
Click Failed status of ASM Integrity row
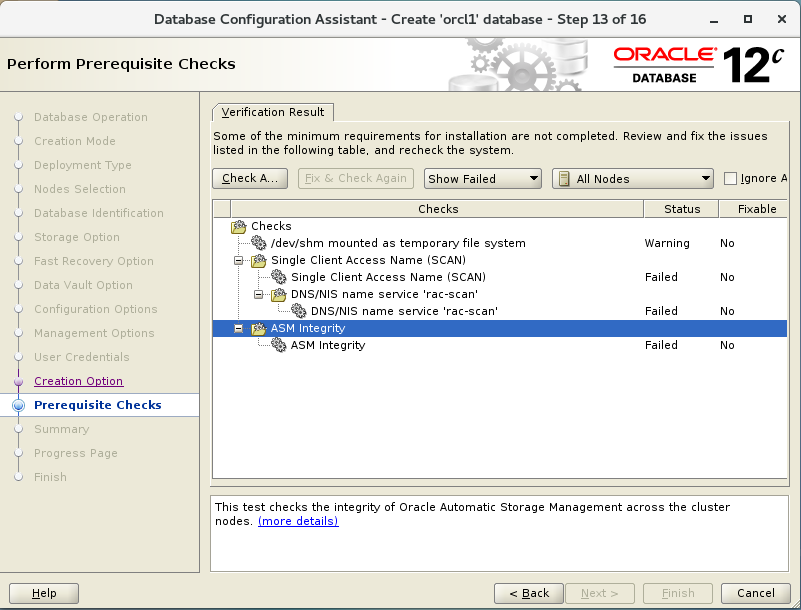coord(661,345)
